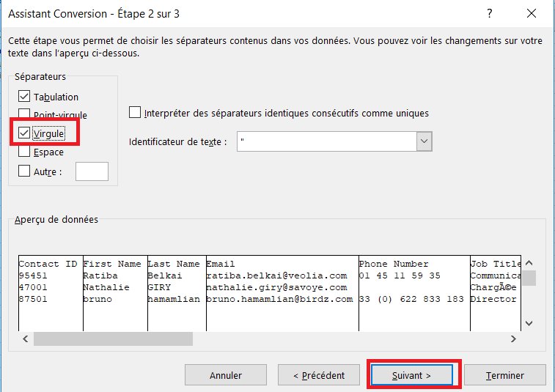Check the Autre separator checkbox
This screenshot has height=392, width=555.
point(24,171)
